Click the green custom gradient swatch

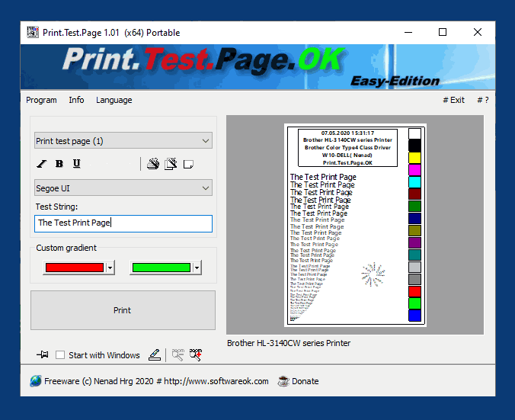162,268
